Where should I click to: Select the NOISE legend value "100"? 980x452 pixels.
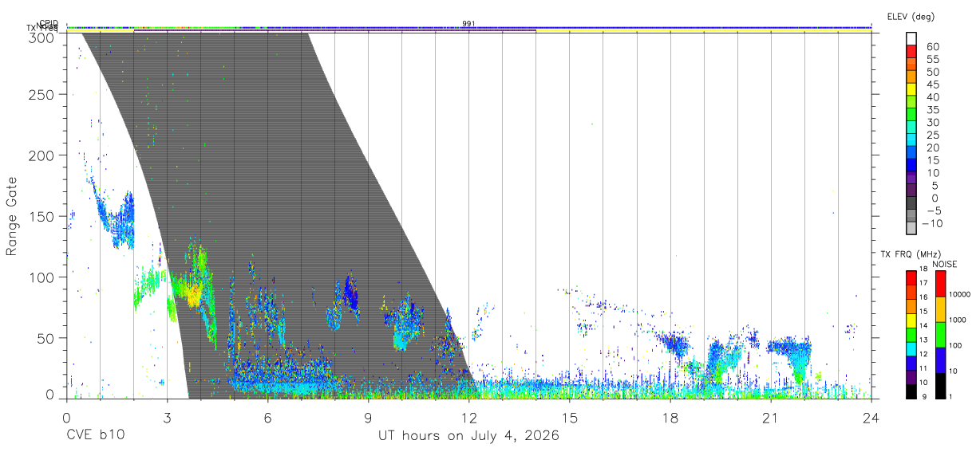(x=956, y=345)
